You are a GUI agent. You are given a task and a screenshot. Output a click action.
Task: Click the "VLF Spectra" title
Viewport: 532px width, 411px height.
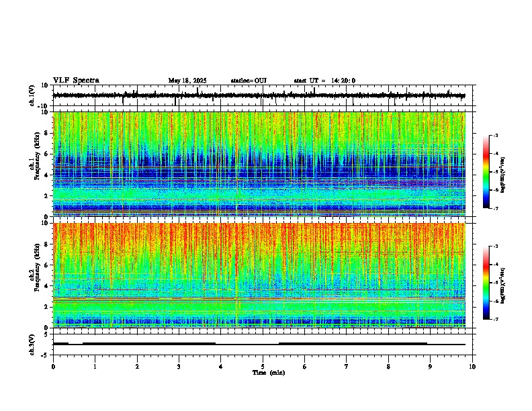click(76, 81)
